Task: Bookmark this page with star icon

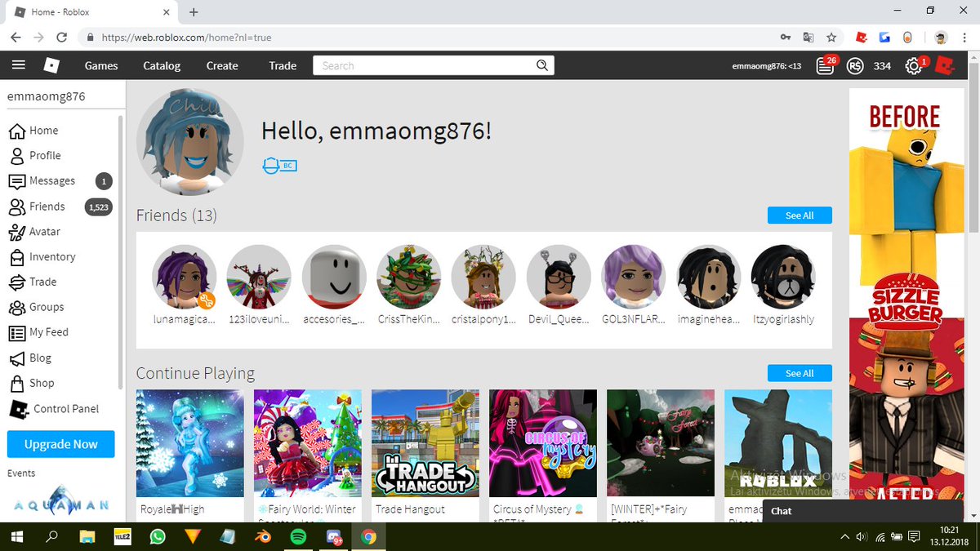Action: click(x=831, y=38)
